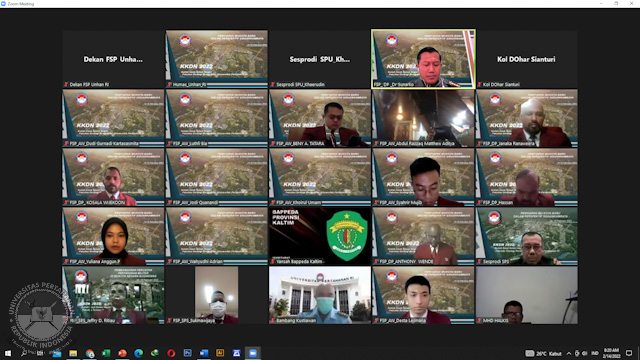Open File Explorer folder in taskbar

73,353
